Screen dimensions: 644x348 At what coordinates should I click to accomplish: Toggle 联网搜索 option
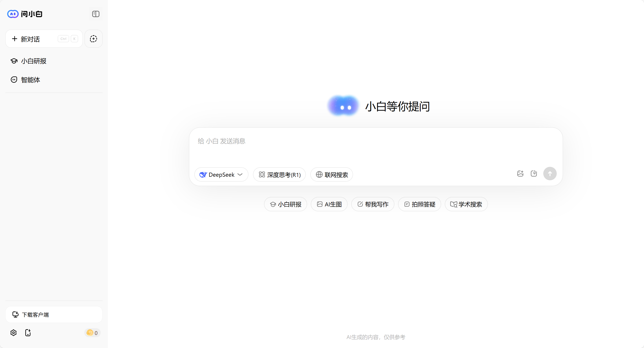(x=332, y=174)
